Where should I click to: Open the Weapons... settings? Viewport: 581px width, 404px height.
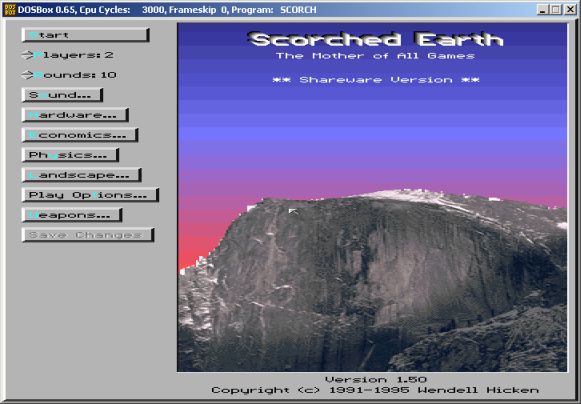click(x=72, y=215)
